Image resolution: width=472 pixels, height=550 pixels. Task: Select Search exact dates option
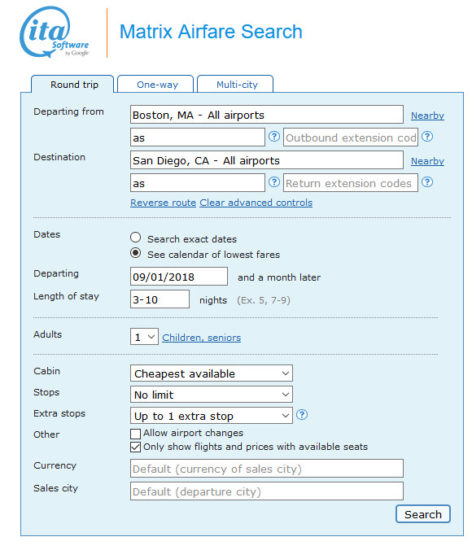[135, 238]
